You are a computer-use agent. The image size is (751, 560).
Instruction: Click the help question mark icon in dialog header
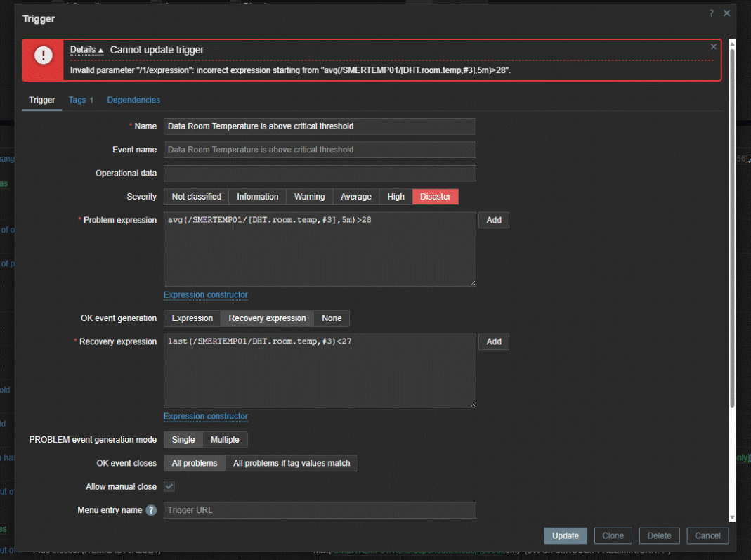[x=711, y=13]
